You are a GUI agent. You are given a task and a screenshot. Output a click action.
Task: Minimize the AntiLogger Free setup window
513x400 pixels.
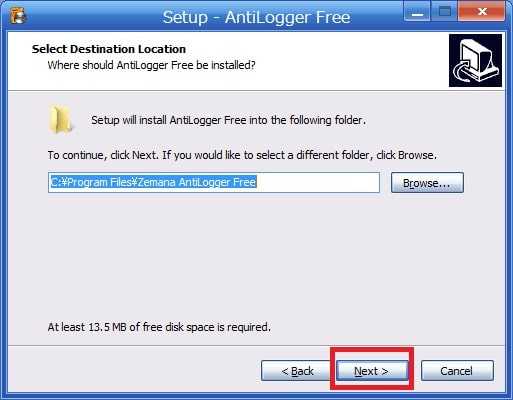pos(417,12)
